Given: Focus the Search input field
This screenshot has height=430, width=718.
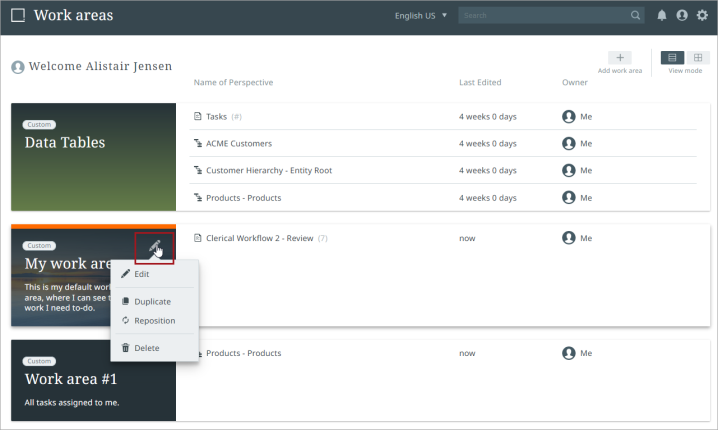Looking at the screenshot, I should [544, 16].
